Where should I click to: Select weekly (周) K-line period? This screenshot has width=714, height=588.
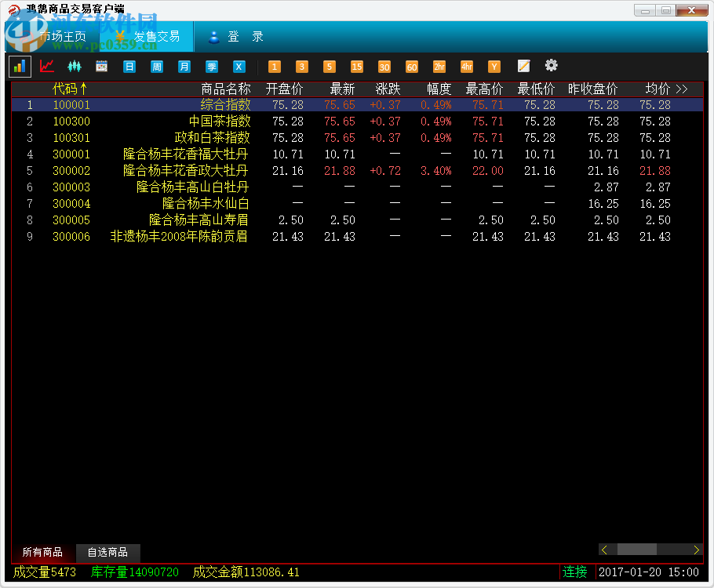tap(157, 67)
